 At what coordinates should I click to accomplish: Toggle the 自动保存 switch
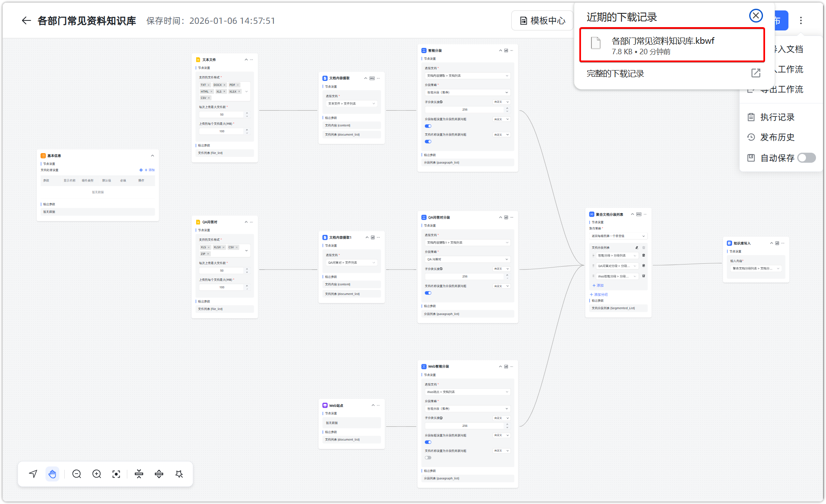tap(806, 158)
